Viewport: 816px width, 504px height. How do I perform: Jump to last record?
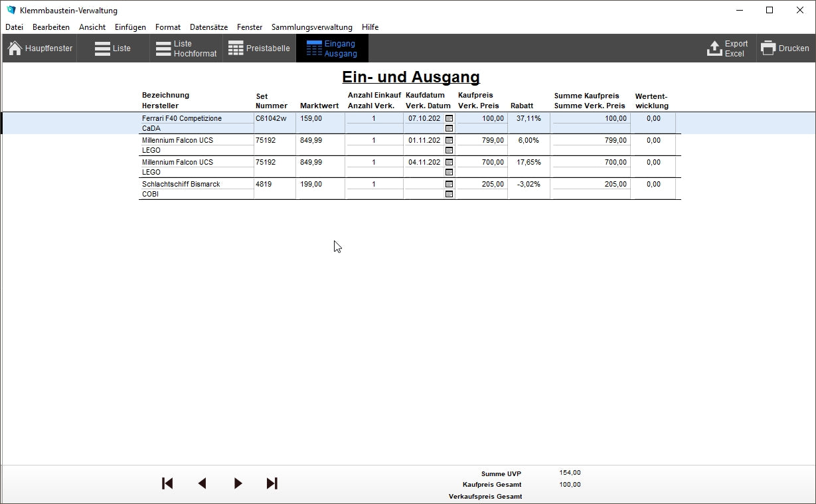(x=272, y=483)
